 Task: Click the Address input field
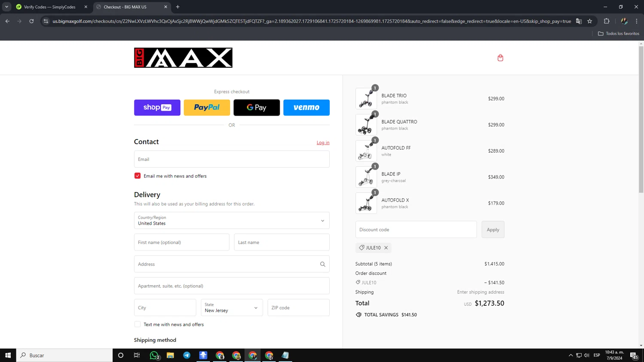tap(232, 264)
